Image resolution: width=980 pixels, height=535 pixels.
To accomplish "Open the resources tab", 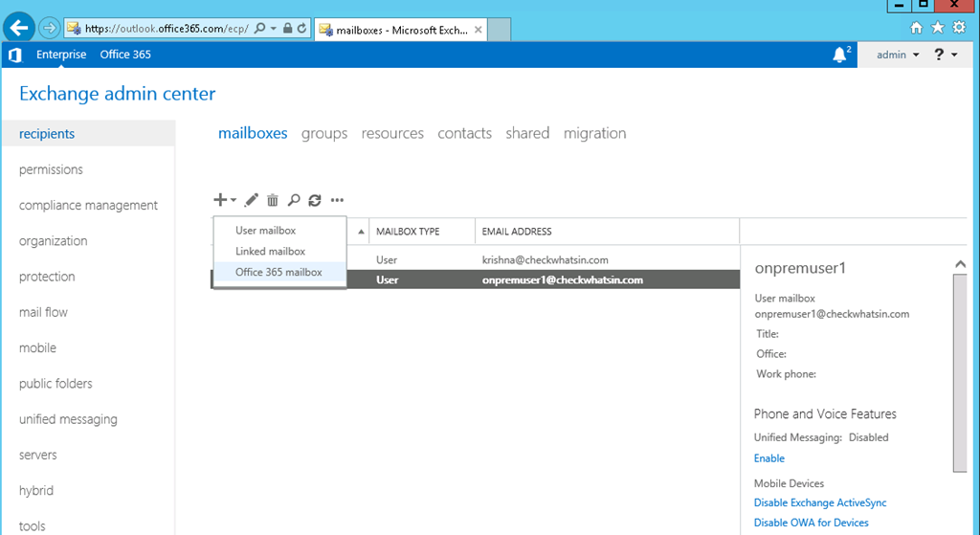I will click(392, 133).
